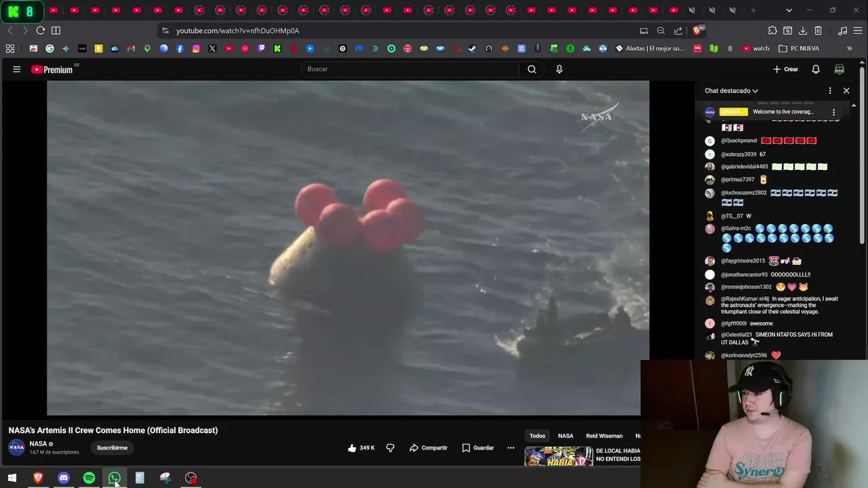
Task: Open the Google bookmark icon
Action: pos(50,49)
